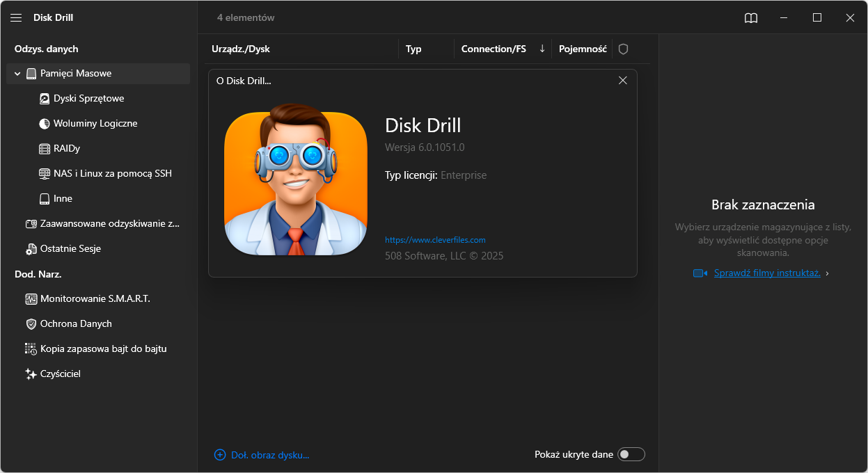
Task: Click the Pamięci Masowe drive icon
Action: 31,74
